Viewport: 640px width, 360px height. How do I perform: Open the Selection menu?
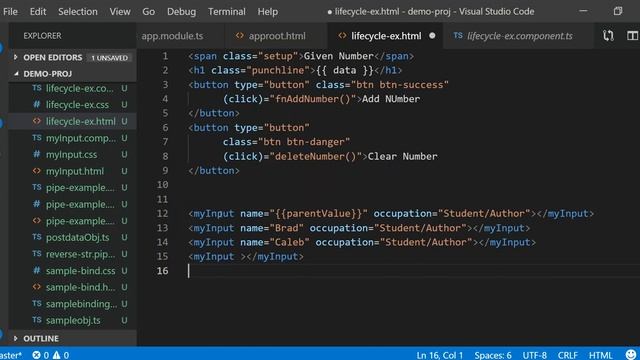78,11
